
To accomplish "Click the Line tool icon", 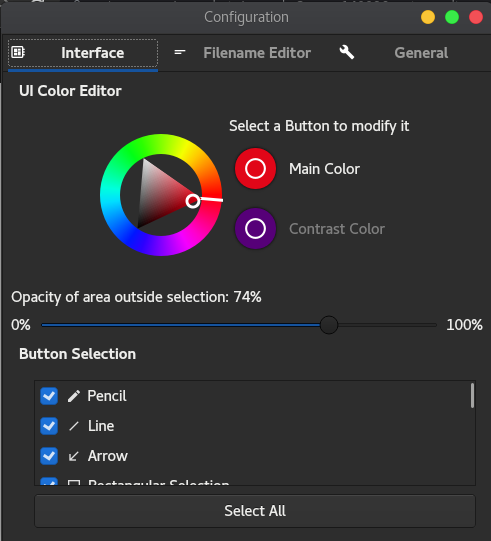I will click(x=74, y=426).
